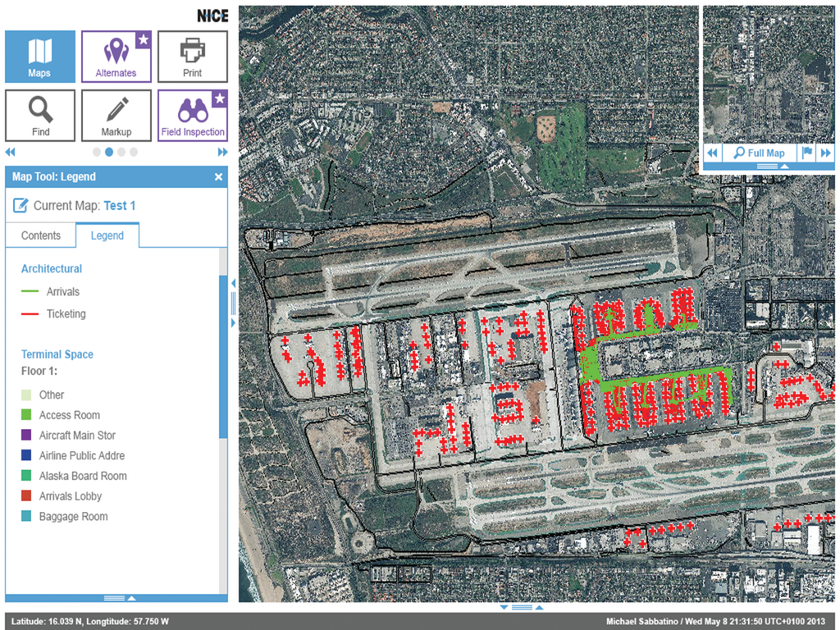This screenshot has height=630, width=840.
Task: Open the Maps tool tile
Action: (40, 57)
